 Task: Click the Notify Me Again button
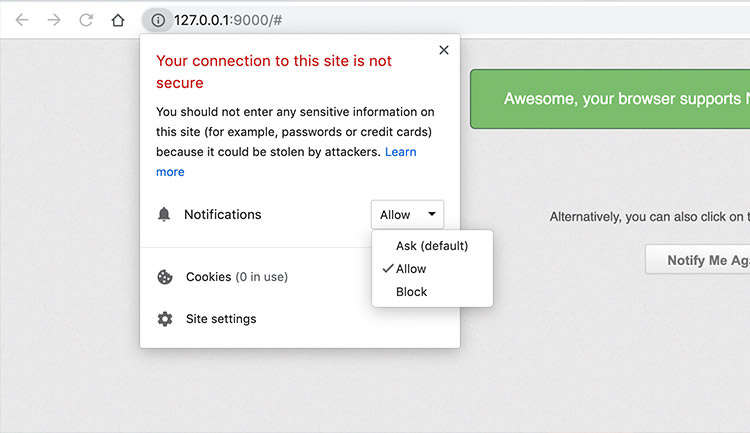(x=698, y=260)
